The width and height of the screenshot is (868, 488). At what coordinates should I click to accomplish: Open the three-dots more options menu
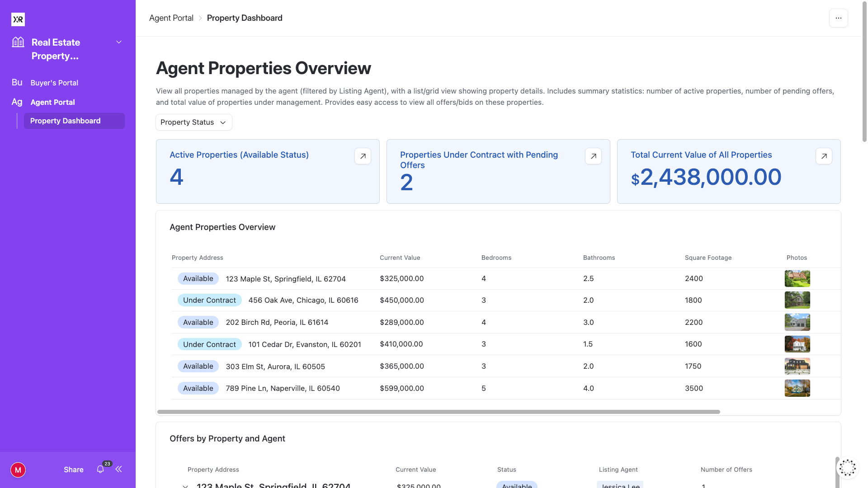pyautogui.click(x=838, y=18)
